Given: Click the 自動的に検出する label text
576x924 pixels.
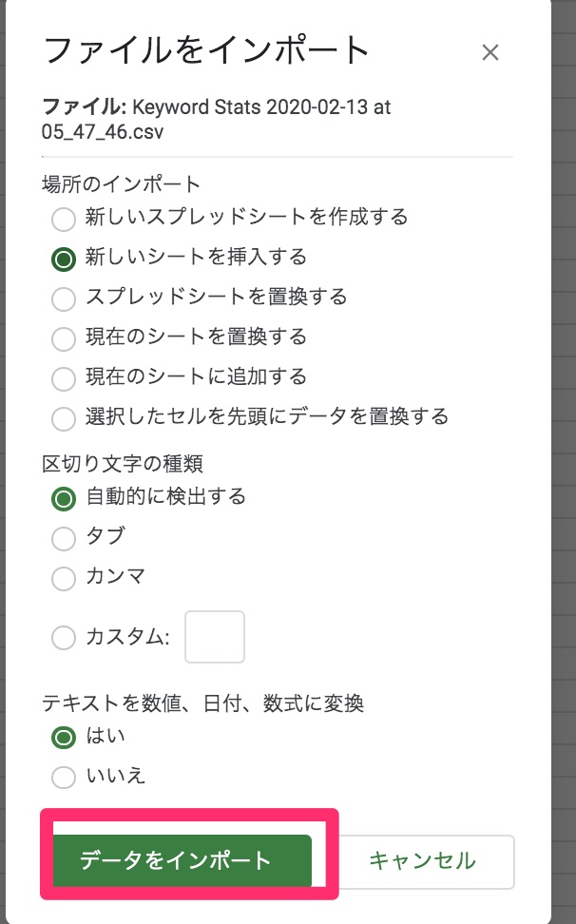Looking at the screenshot, I should tap(165, 496).
